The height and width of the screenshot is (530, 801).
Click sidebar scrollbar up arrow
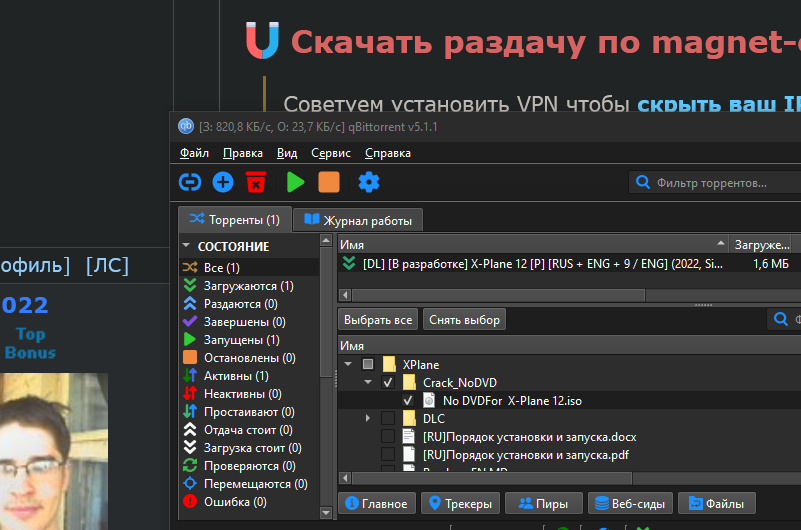point(326,240)
